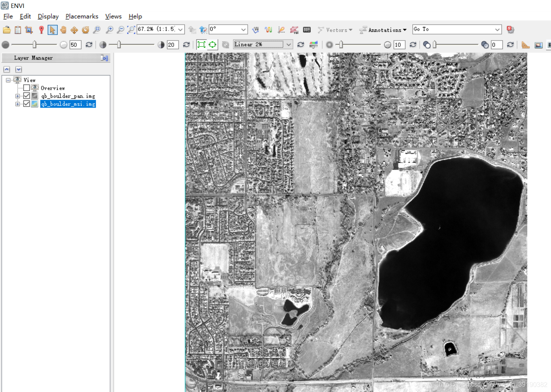Click the contrast value field showing 20
Screen dimensions: 551x392
[173, 44]
